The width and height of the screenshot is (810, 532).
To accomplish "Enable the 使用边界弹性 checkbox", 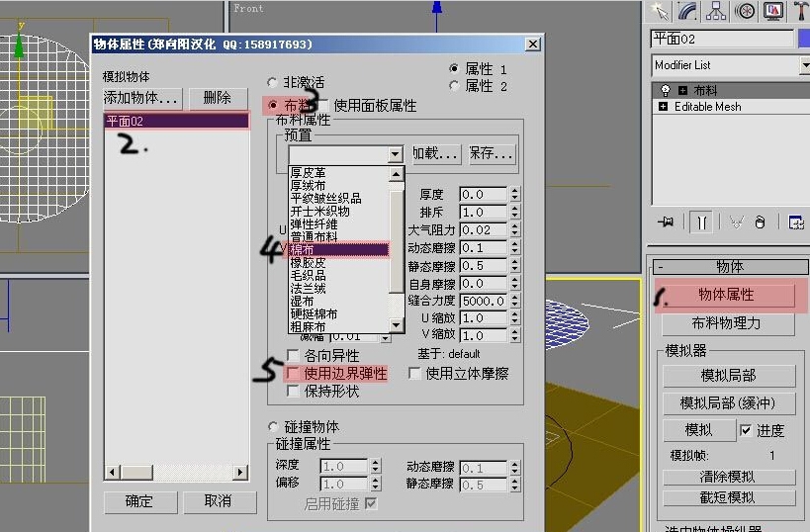I will coord(293,373).
